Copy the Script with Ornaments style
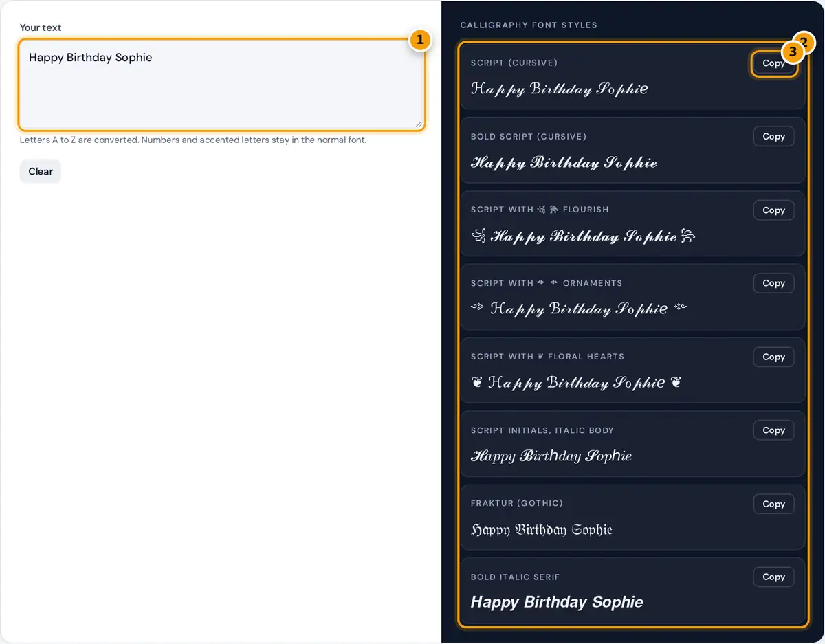 click(773, 283)
